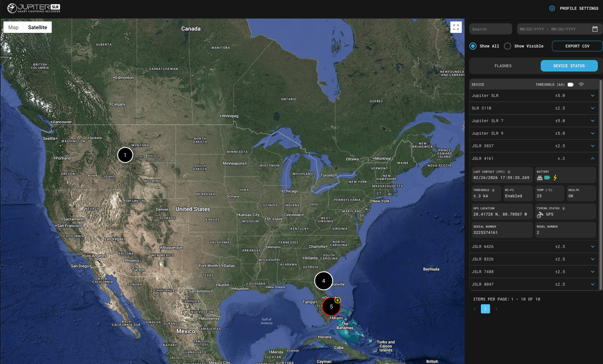Click the Last Contact info icon
This screenshot has height=364, width=603.
tap(509, 172)
